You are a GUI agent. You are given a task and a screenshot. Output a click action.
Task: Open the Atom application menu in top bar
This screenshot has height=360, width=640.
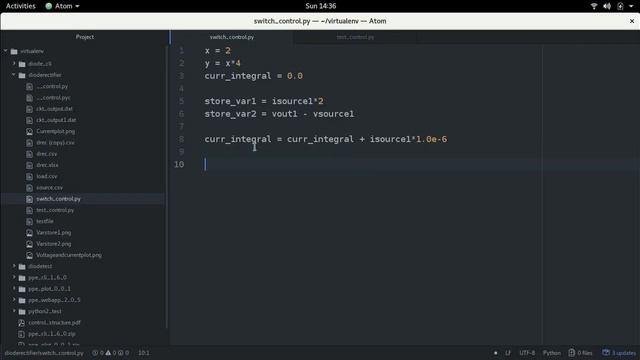pyautogui.click(x=62, y=6)
